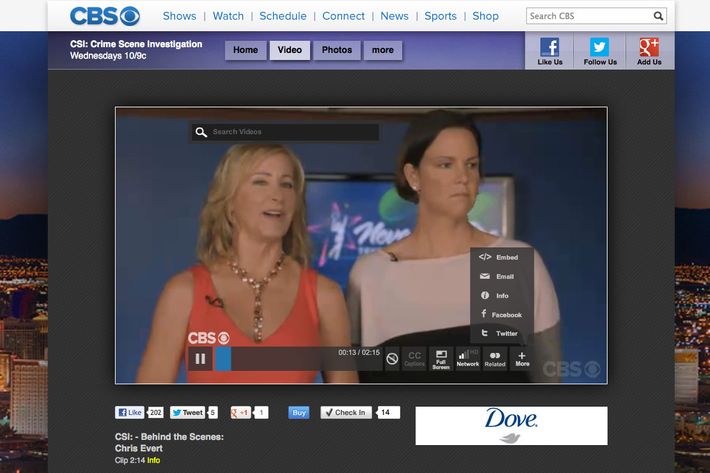The height and width of the screenshot is (473, 710).
Task: Click the Full Screen icon
Action: point(441,359)
